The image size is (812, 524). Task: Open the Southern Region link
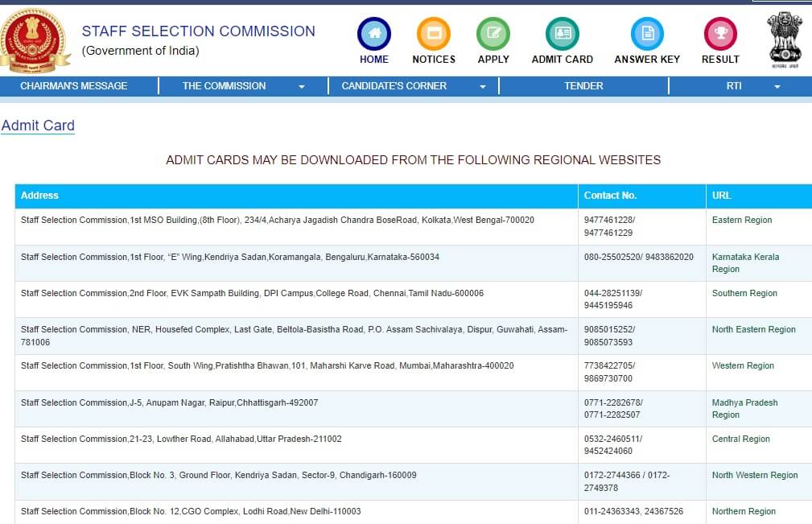(744, 293)
